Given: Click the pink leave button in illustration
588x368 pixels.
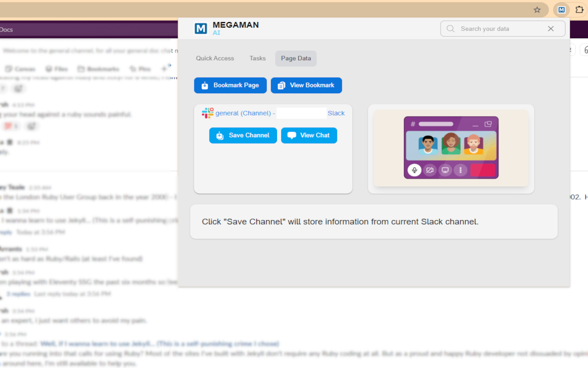Looking at the screenshot, I should click(482, 170).
